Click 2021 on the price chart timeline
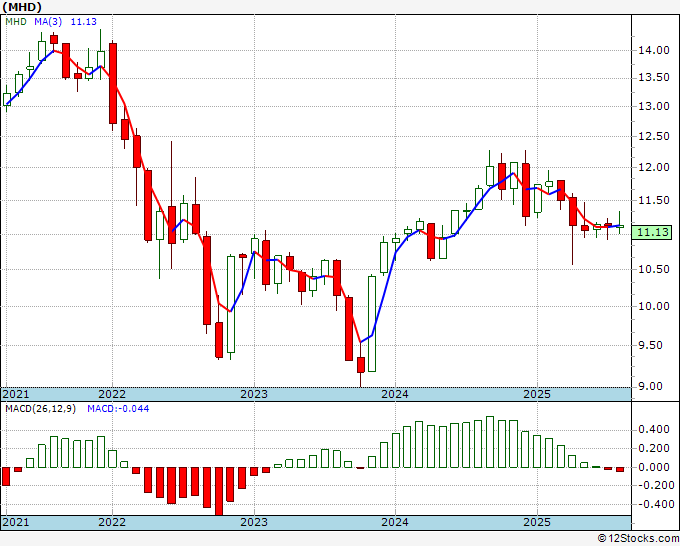This screenshot has height=546, width=680. [16, 394]
